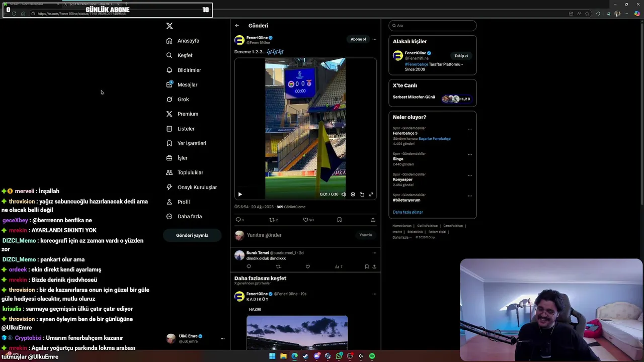
Task: Open Spotify from taskbar
Action: 372,356
